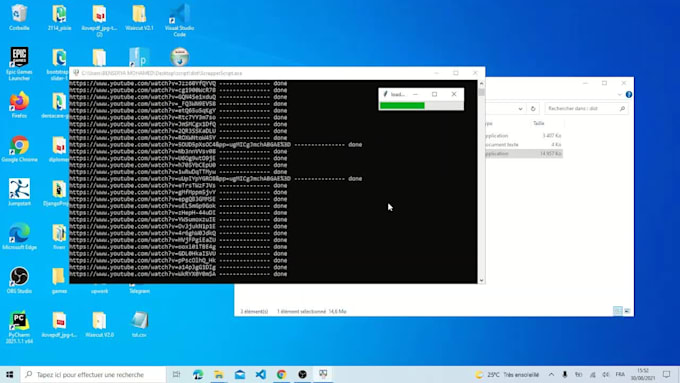Select the 3 407 Ko application row
Image resolution: width=680 pixels, height=383 pixels.
pyautogui.click(x=523, y=136)
